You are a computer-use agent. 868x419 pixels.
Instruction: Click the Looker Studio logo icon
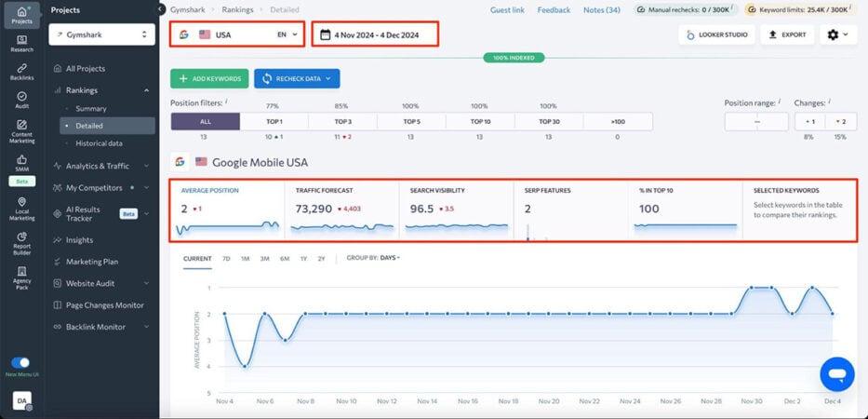(690, 34)
